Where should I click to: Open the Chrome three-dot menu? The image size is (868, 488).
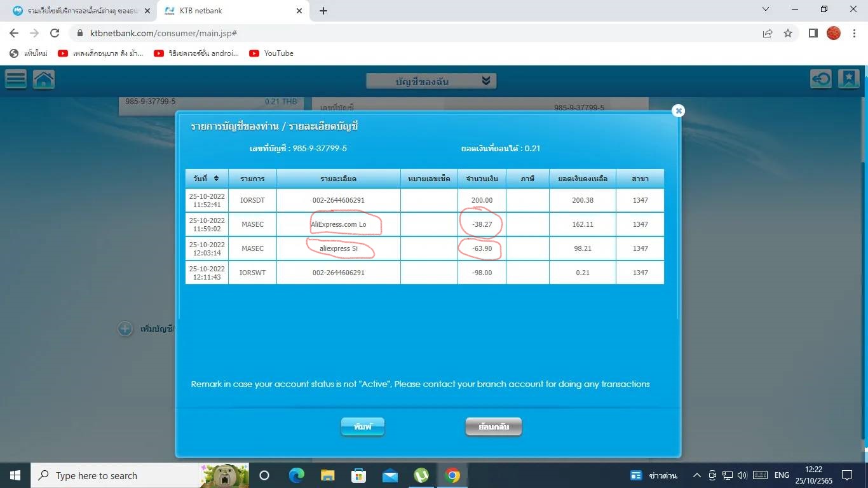[x=853, y=33]
